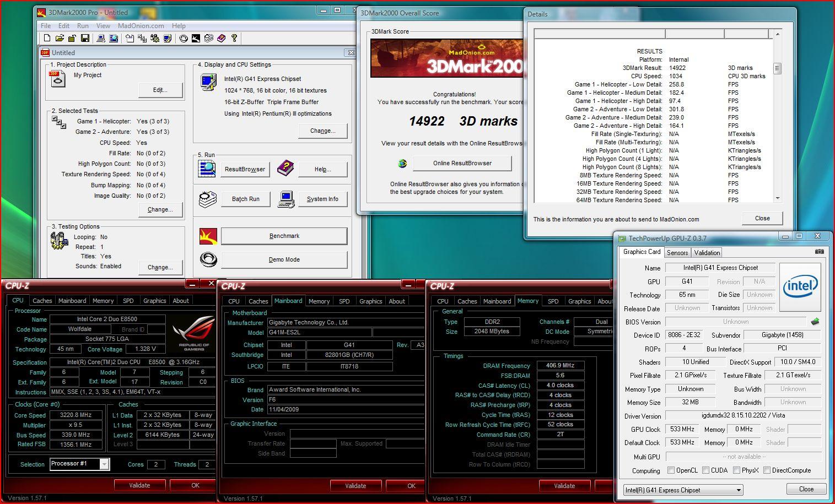Toggle the OpenCL checkbox in GPU-Z

[x=671, y=470]
